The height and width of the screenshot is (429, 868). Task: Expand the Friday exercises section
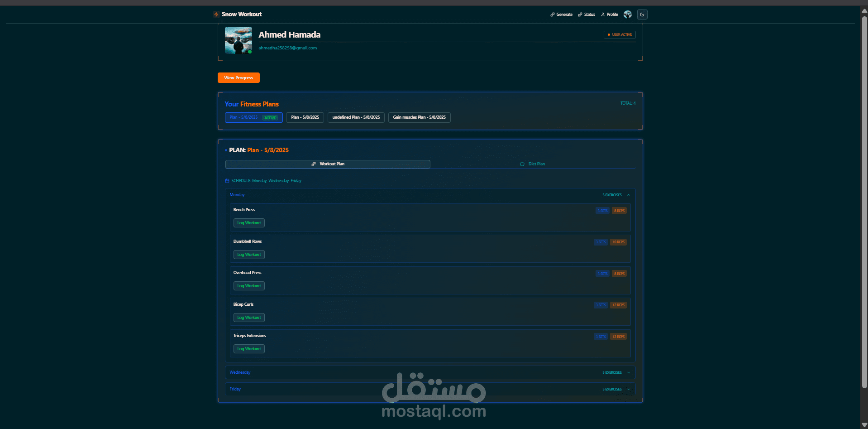pos(628,389)
